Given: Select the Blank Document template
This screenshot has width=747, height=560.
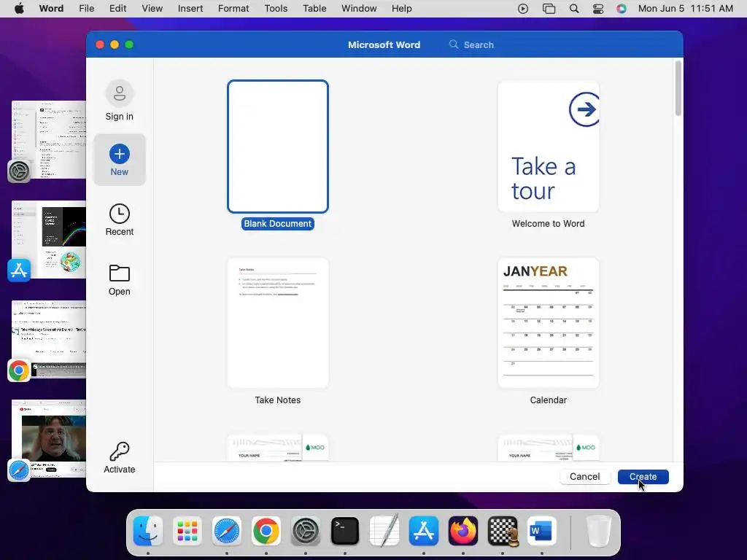Looking at the screenshot, I should click(278, 147).
